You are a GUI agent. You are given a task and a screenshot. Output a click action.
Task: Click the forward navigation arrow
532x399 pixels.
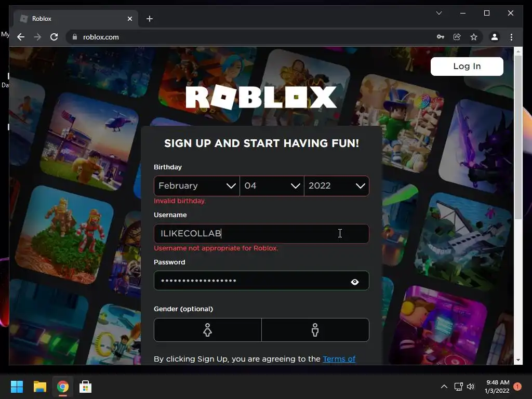coord(37,37)
